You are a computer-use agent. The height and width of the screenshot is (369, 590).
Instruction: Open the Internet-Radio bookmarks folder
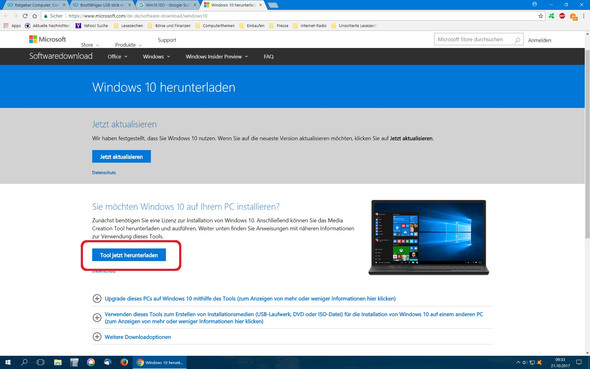pos(310,26)
